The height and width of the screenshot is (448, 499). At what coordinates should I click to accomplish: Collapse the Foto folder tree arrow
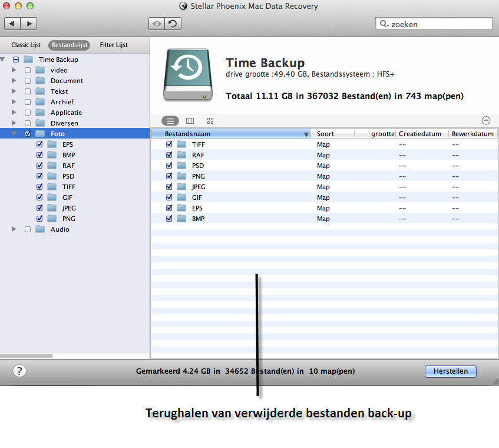tap(14, 134)
